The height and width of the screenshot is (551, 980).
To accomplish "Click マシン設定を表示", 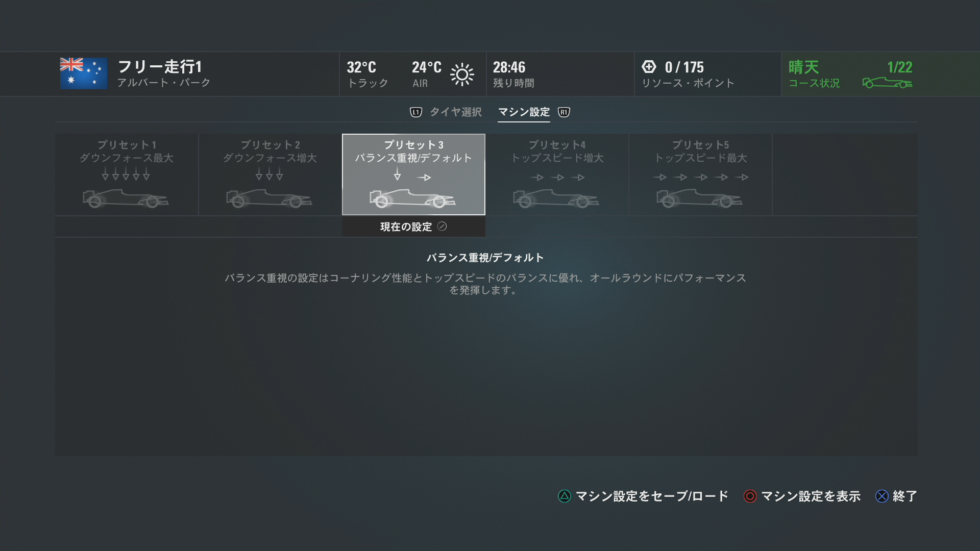I will point(811,496).
